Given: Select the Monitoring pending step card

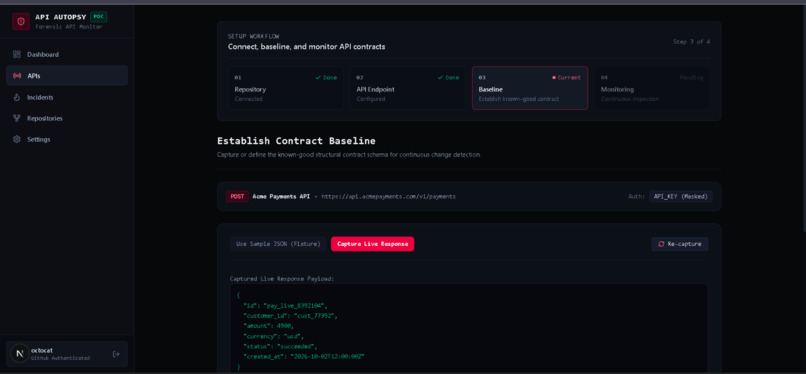Looking at the screenshot, I should (x=652, y=88).
